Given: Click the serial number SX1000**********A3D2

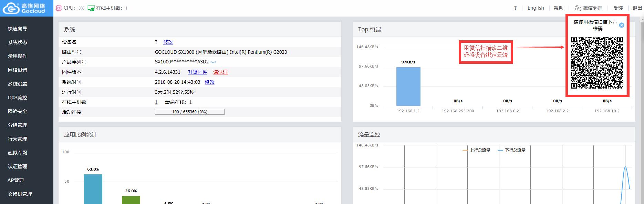Looking at the screenshot, I should (182, 62).
